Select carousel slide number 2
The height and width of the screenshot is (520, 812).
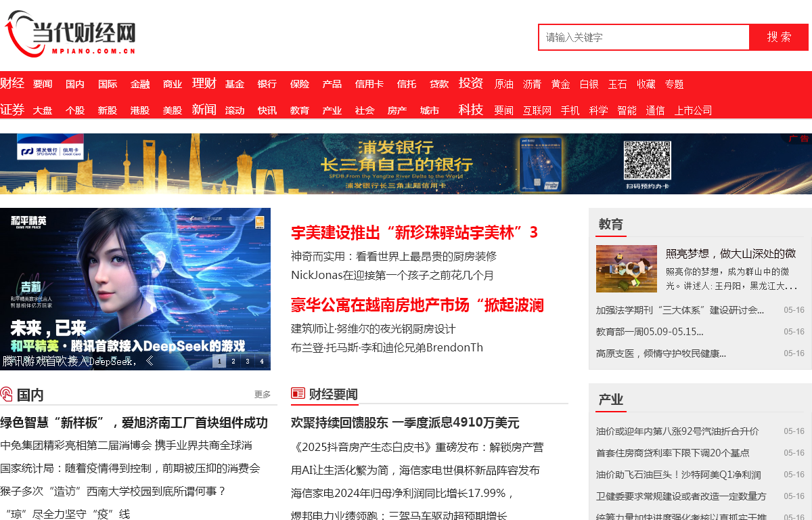coord(233,362)
